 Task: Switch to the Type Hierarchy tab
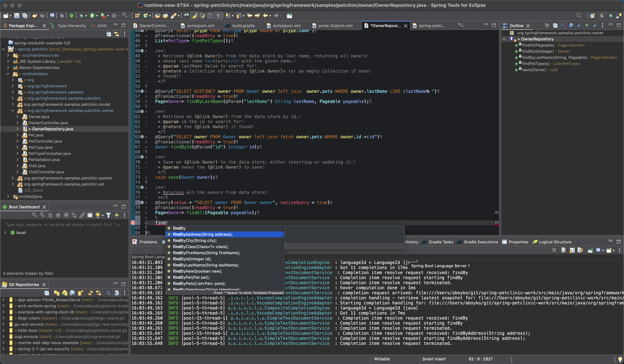coord(68,25)
